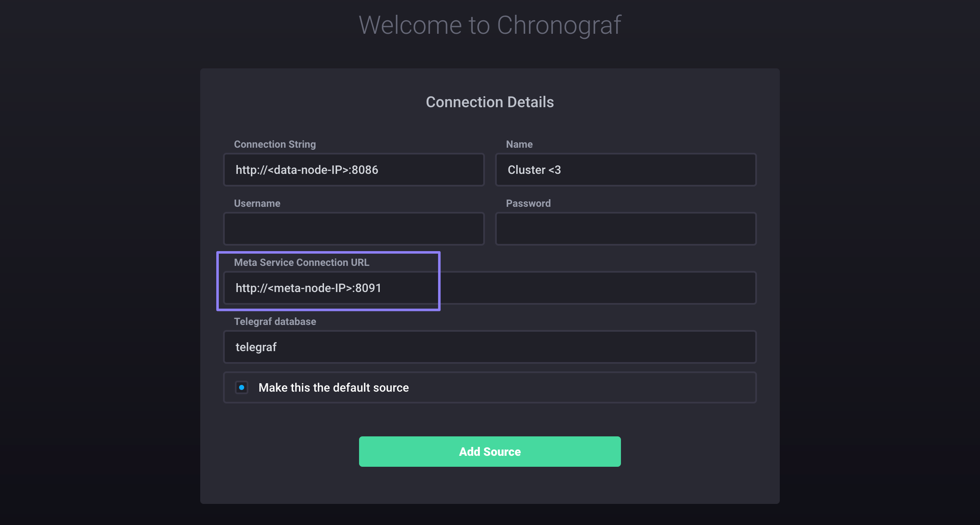Click the Telegraf database input field
Viewport: 980px width, 525px height.
coord(489,347)
